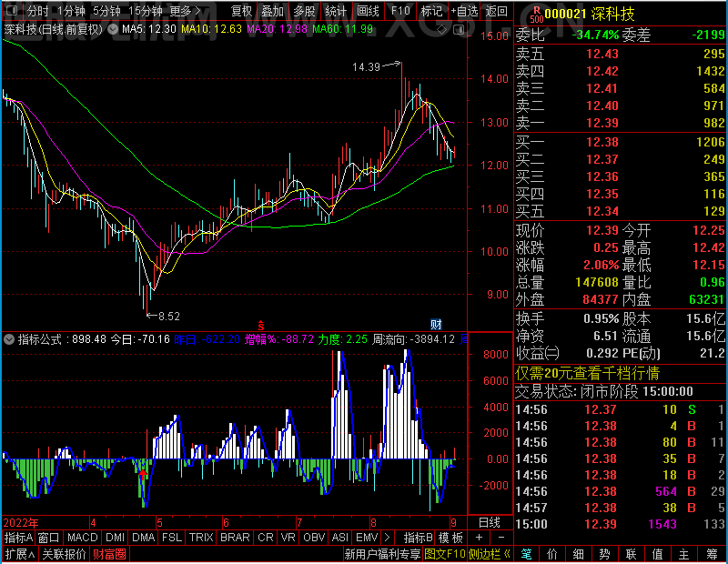This screenshot has width=728, height=564.
Task: Click the panel layout icon left of 分时
Action: click(x=12, y=10)
